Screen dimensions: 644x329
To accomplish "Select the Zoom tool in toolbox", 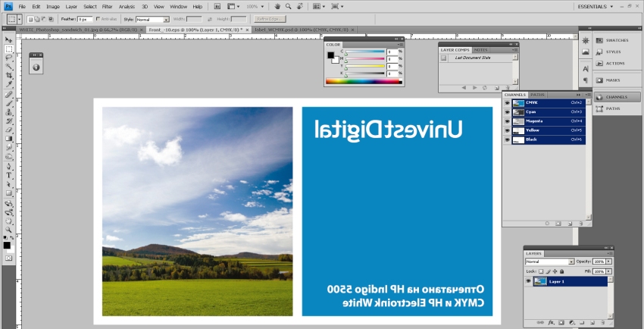I will (8, 230).
